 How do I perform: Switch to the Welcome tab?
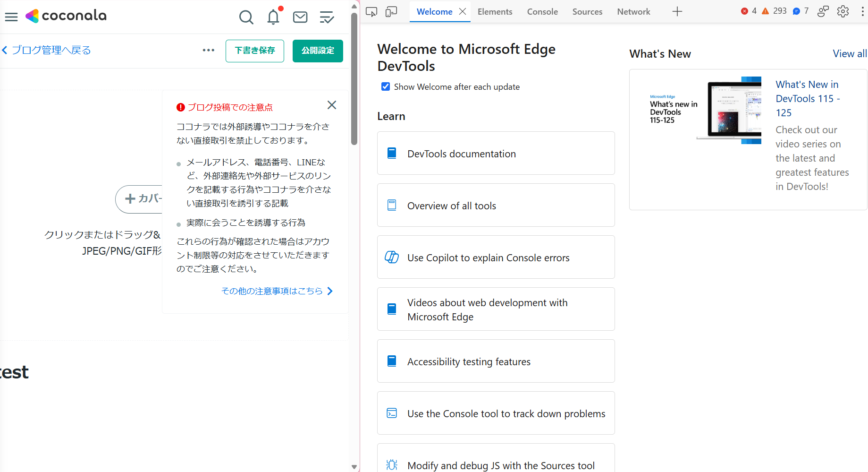pyautogui.click(x=435, y=12)
